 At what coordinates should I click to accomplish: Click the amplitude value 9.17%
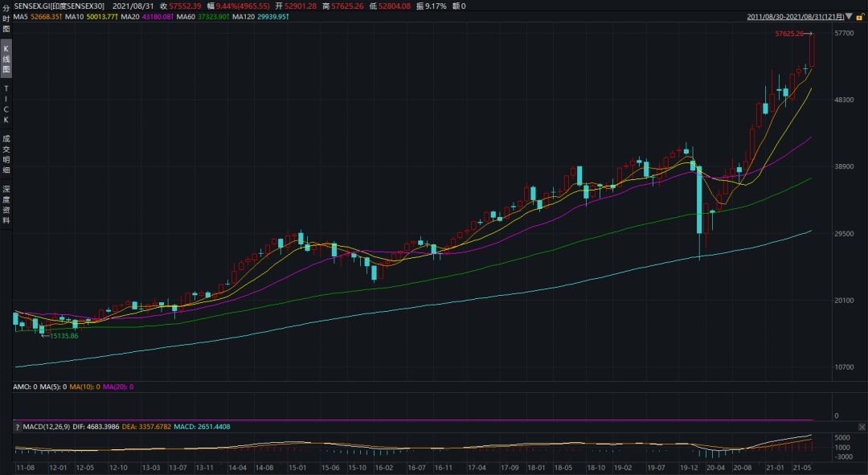[x=436, y=6]
